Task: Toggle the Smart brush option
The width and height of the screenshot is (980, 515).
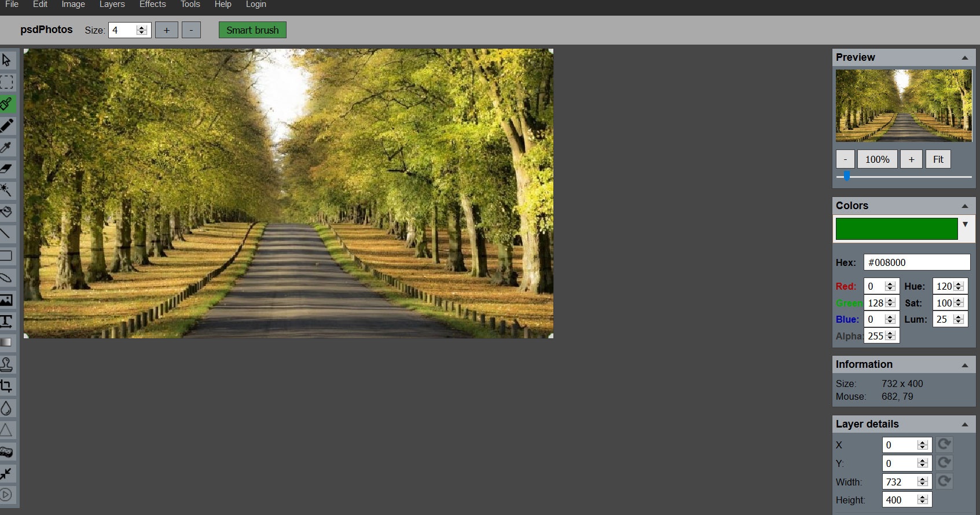Action: (252, 30)
